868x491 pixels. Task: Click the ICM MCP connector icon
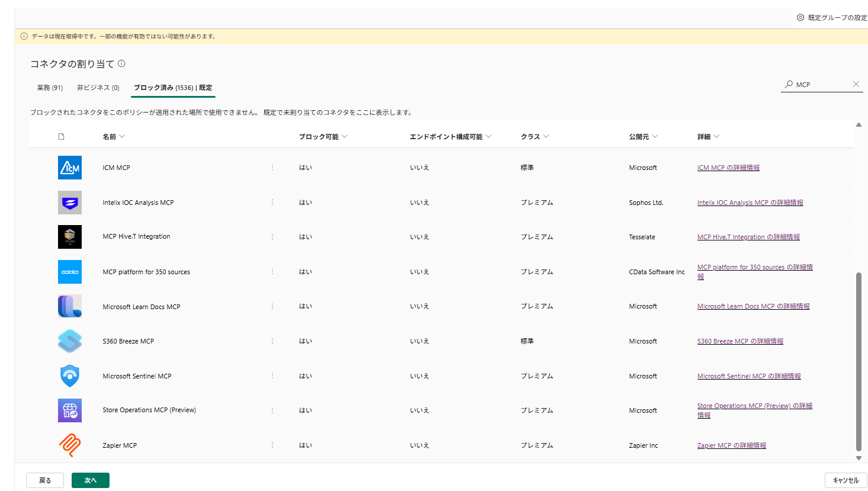70,168
